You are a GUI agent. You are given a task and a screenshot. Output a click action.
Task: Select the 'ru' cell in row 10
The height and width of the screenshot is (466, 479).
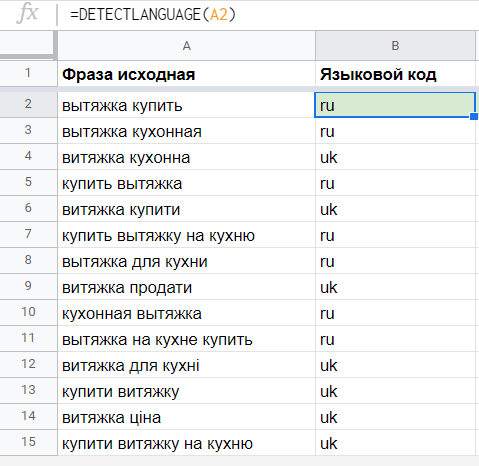coord(395,313)
